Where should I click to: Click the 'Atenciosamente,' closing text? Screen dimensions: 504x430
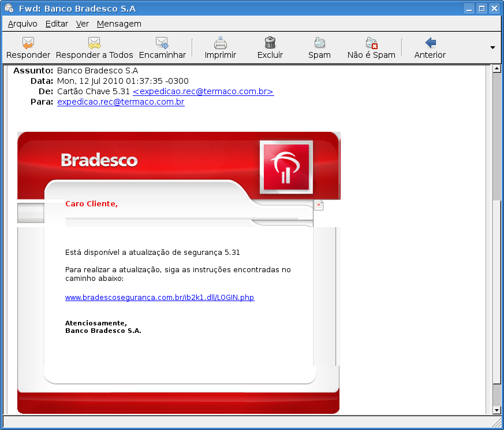tap(96, 323)
